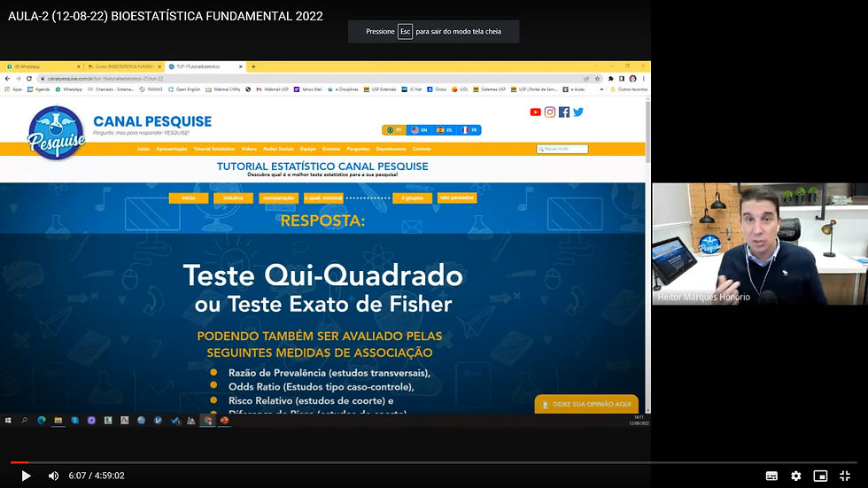Open browser extensions puzzle icon
The height and width of the screenshot is (488, 868).
click(x=610, y=79)
